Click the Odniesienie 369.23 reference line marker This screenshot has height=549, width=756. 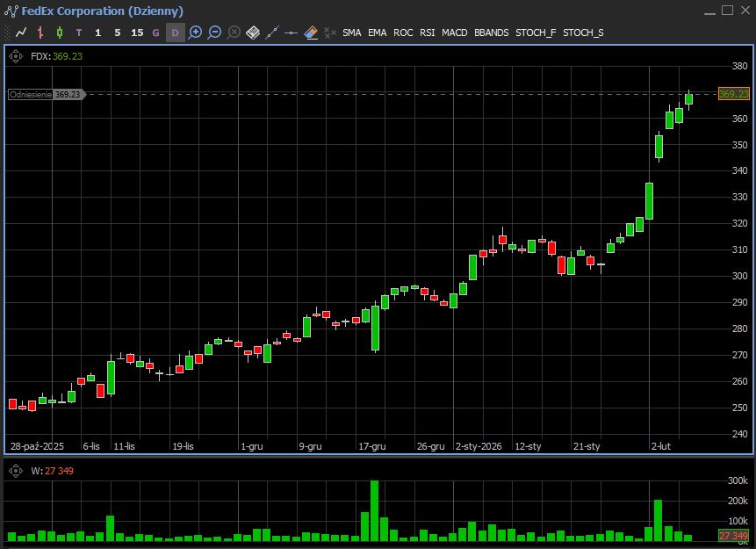[x=46, y=94]
